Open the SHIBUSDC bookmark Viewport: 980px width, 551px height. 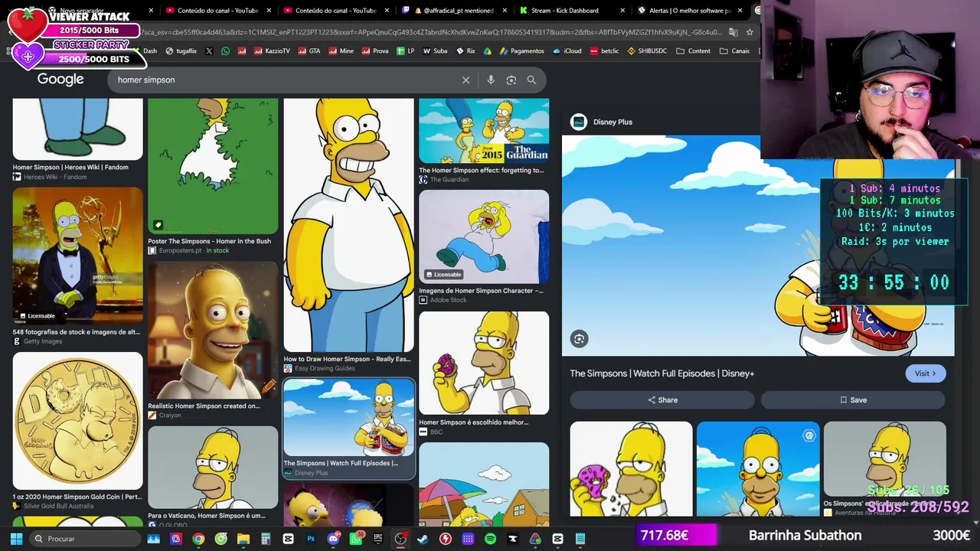coord(646,51)
